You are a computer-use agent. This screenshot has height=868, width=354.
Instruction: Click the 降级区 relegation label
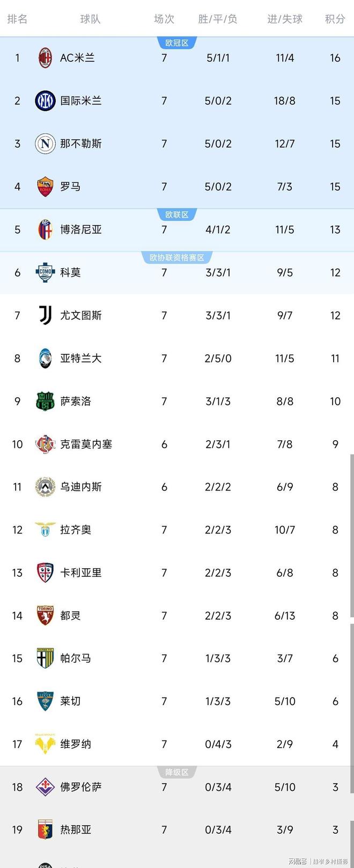point(177,772)
